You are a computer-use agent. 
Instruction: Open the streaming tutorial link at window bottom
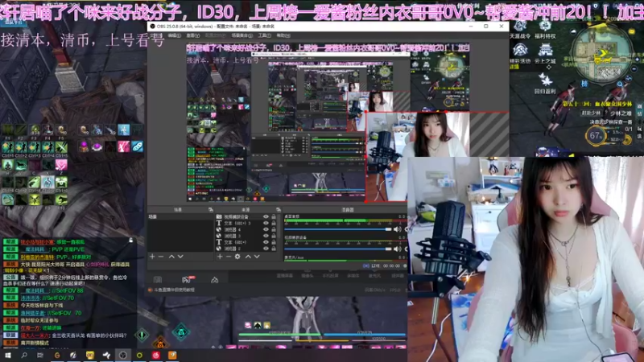point(174,290)
